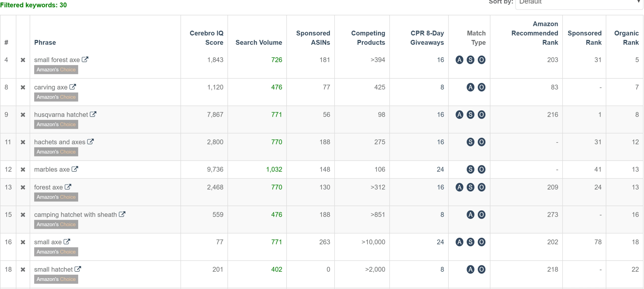Click 'camping hatchet with sheath' phrase text
The width and height of the screenshot is (644, 289).
click(75, 215)
